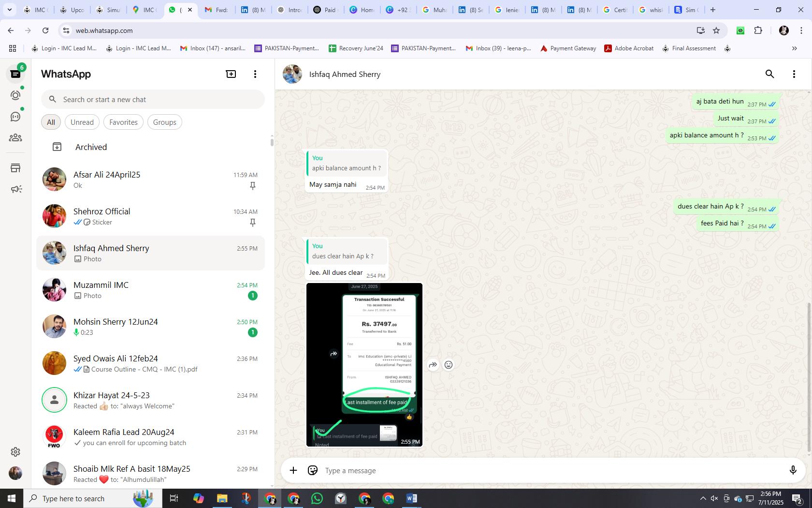Open the Channels icon in WhatsApp sidebar
This screenshot has height=508, width=812.
(15, 117)
